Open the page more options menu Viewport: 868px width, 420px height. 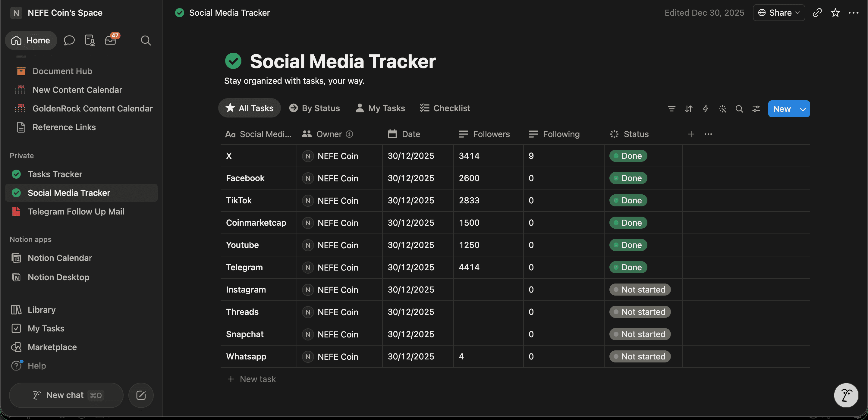coord(853,13)
